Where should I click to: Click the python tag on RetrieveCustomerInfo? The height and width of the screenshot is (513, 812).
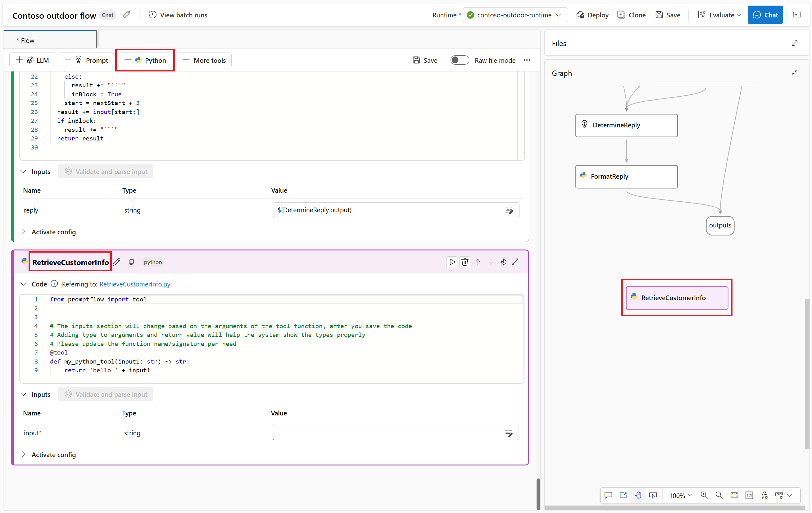click(153, 262)
